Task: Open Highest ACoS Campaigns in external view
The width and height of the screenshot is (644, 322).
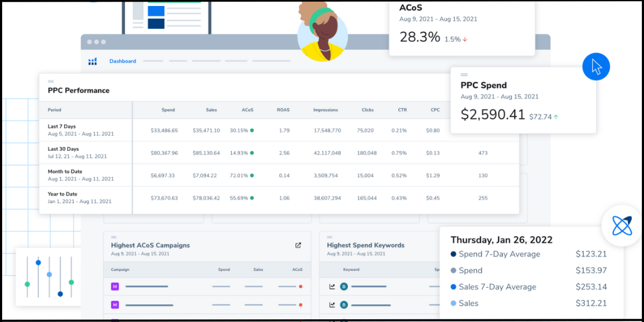Action: coord(298,245)
